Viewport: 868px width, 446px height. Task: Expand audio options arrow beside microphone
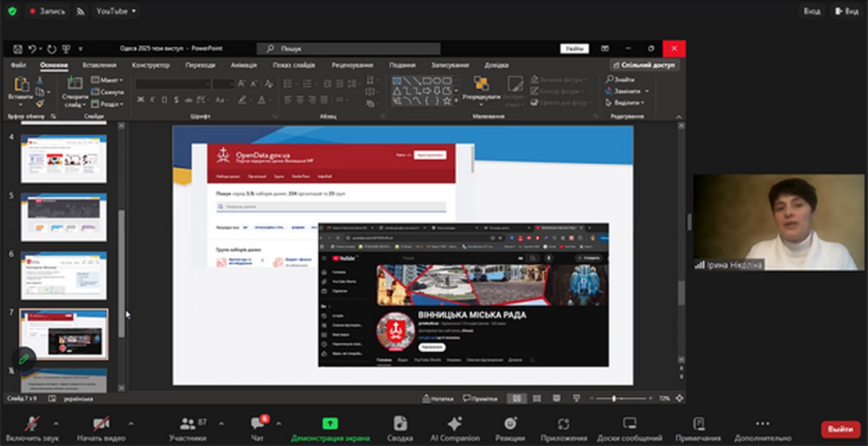click(x=56, y=423)
